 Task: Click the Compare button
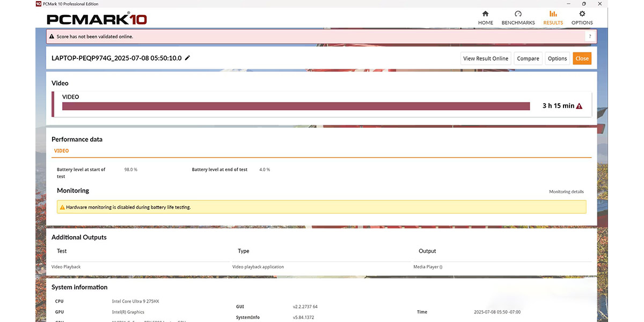click(x=528, y=58)
